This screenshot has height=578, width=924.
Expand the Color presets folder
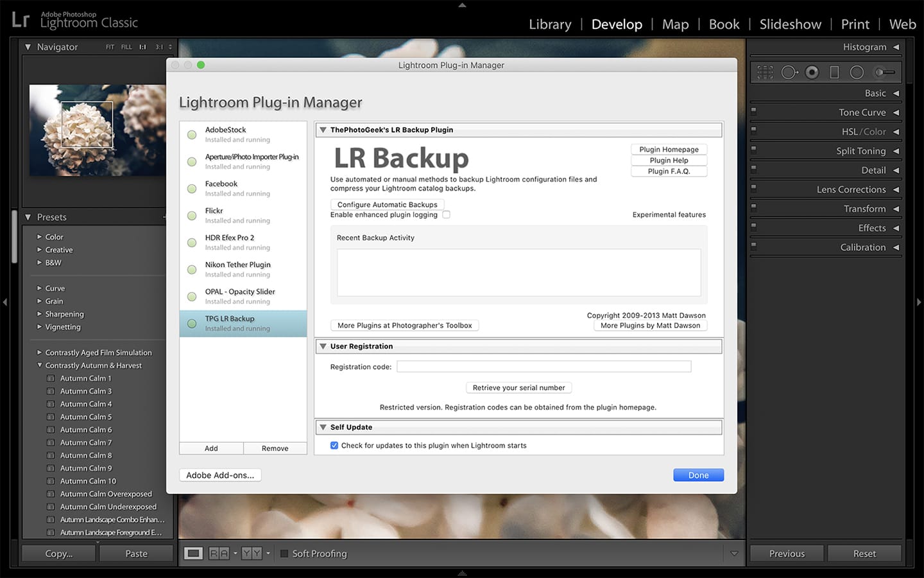tap(39, 237)
